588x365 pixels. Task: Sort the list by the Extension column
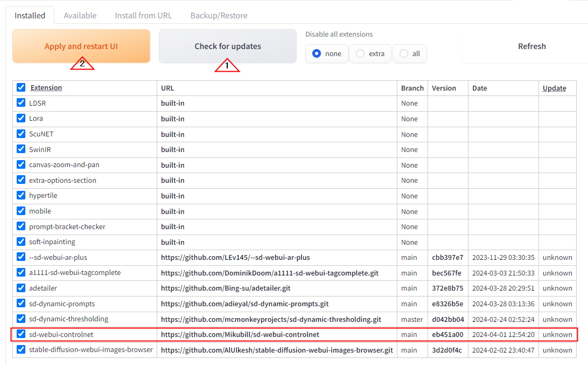pos(46,87)
